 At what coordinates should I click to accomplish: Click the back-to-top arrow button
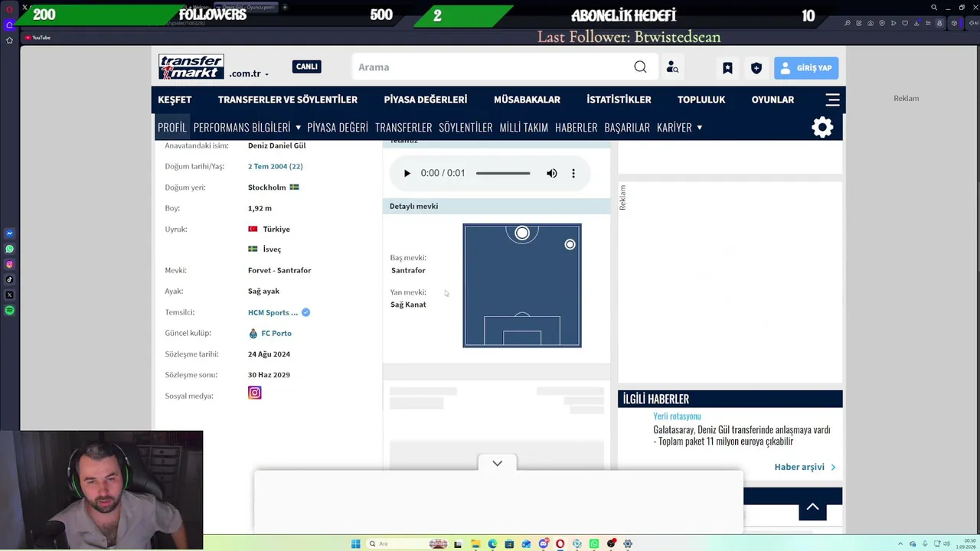pyautogui.click(x=812, y=507)
